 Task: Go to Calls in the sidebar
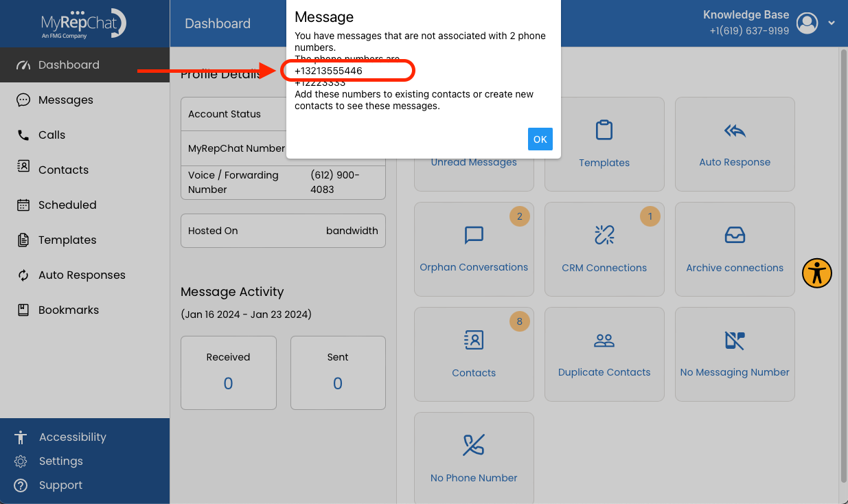[x=84, y=135]
